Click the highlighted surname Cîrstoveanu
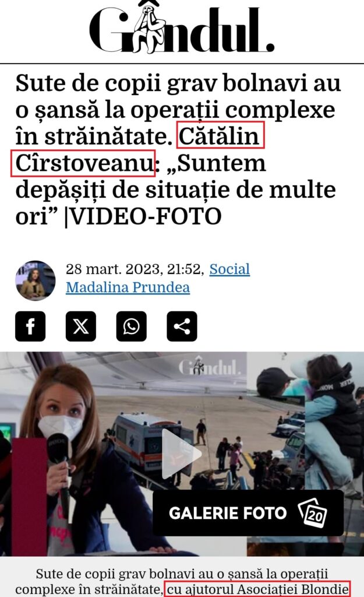The image size is (364, 597). 83,163
